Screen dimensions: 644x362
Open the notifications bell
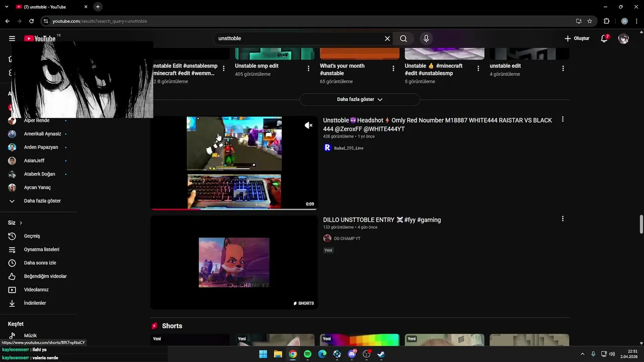pyautogui.click(x=604, y=39)
